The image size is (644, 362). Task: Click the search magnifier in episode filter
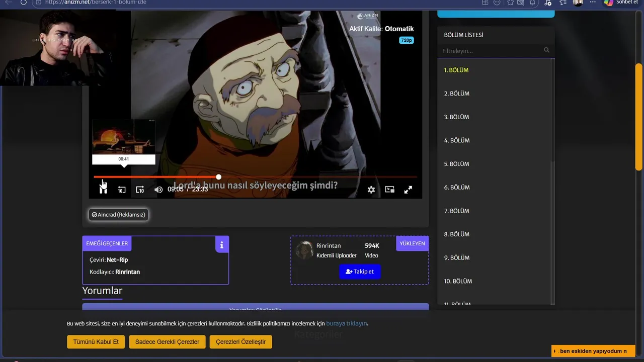(546, 50)
